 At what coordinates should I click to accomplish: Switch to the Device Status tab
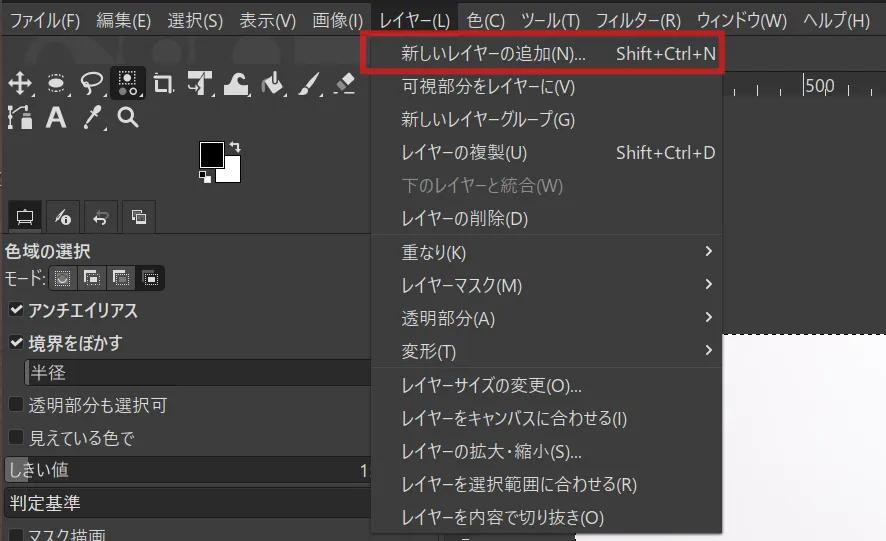(63, 217)
